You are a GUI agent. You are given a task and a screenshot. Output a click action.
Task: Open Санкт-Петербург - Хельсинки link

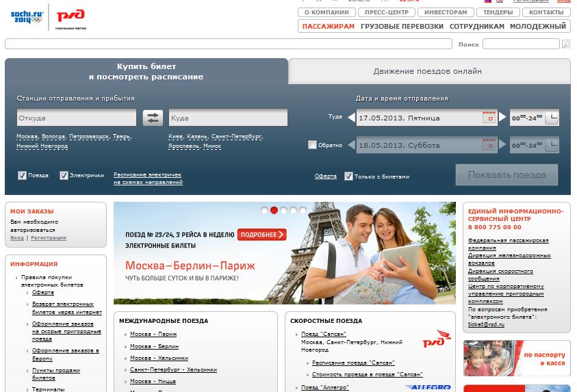click(173, 369)
